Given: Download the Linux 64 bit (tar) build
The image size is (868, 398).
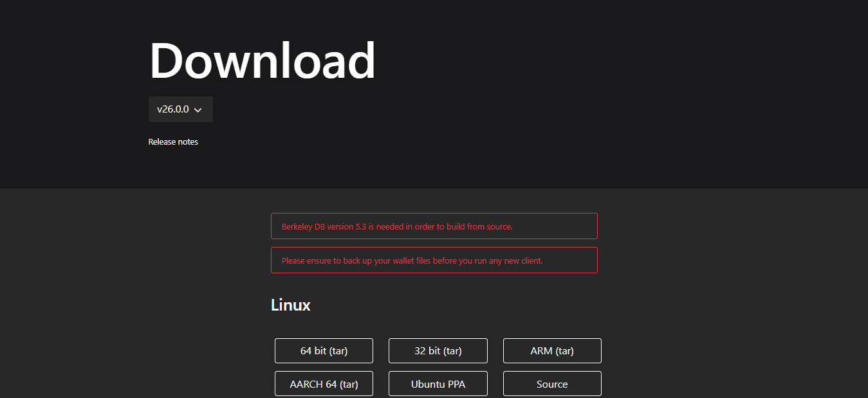Looking at the screenshot, I should [x=324, y=350].
